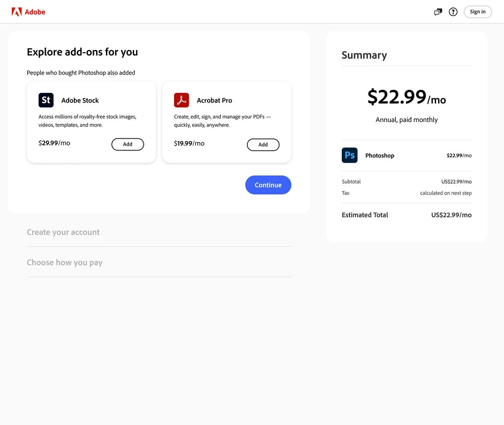Add Acrobat Pro to the plan
The image size is (504, 425).
pyautogui.click(x=263, y=145)
